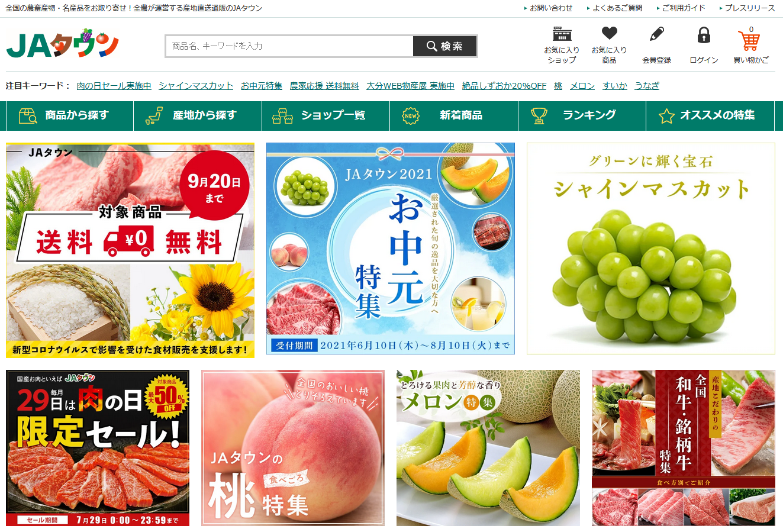Open favorite products heart icon
This screenshot has width=783, height=532.
609,34
